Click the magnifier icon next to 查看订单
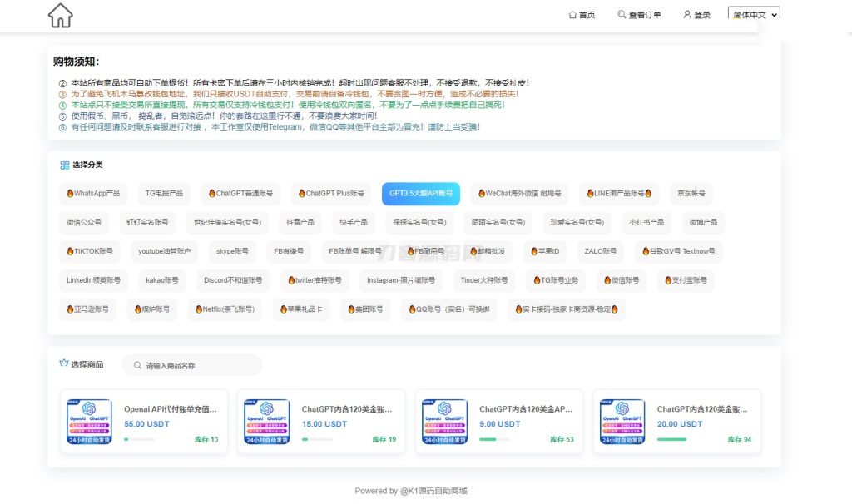Viewport: 852px width, 504px height. 621,14
